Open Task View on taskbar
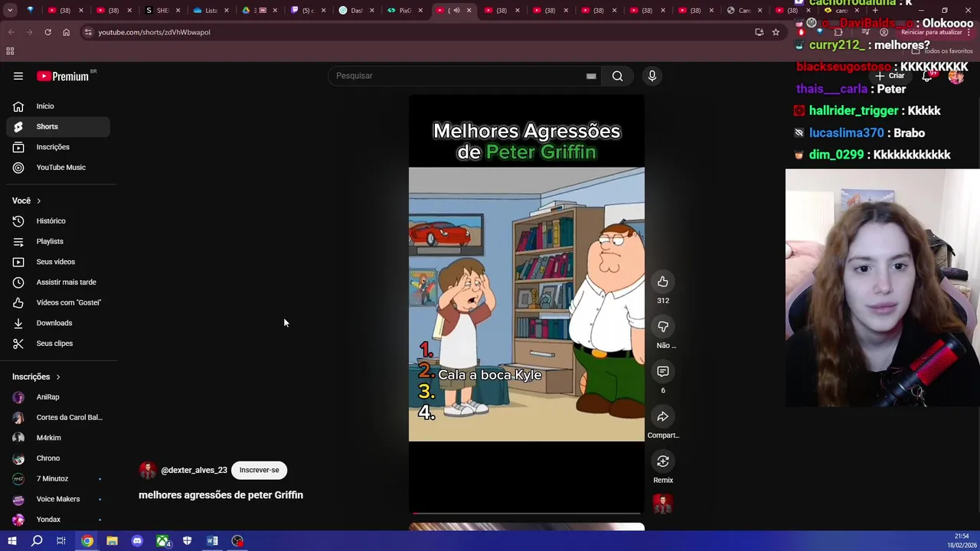Image resolution: width=980 pixels, height=551 pixels. coord(61,541)
